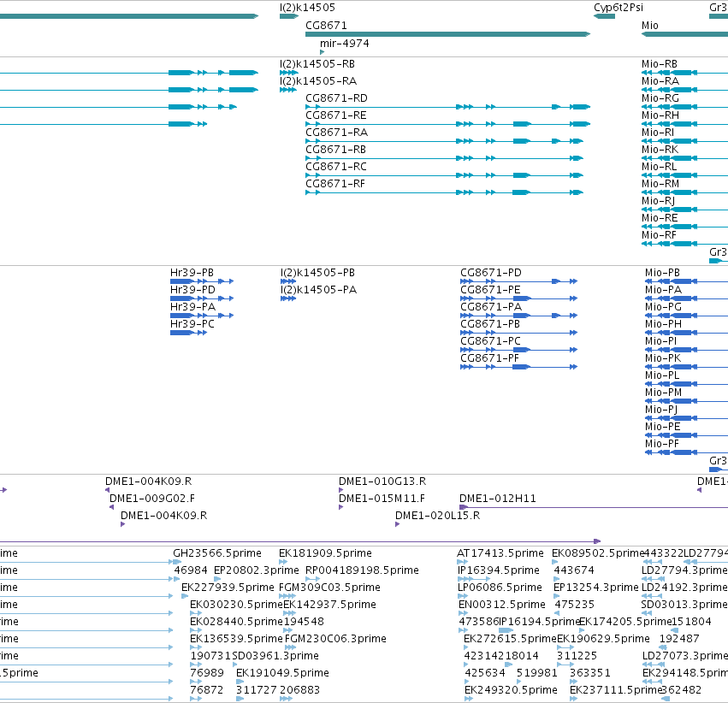Select the DME1-015M11.F feature

340,507
